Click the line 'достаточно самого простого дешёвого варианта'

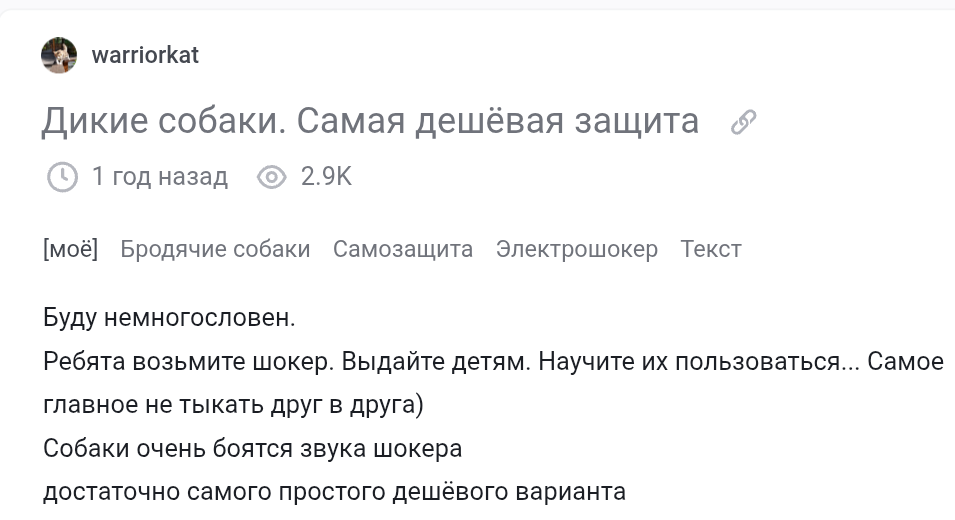334,492
